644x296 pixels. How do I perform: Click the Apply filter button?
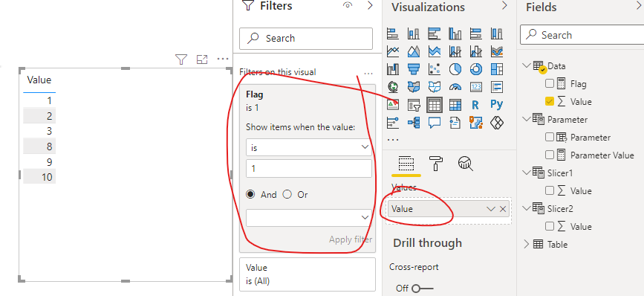(x=351, y=239)
